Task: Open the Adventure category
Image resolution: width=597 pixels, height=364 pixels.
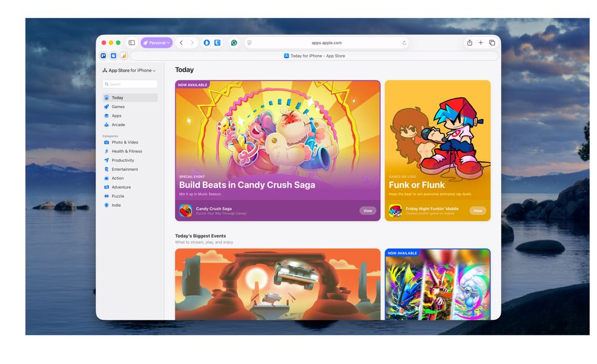Action: pyautogui.click(x=130, y=187)
